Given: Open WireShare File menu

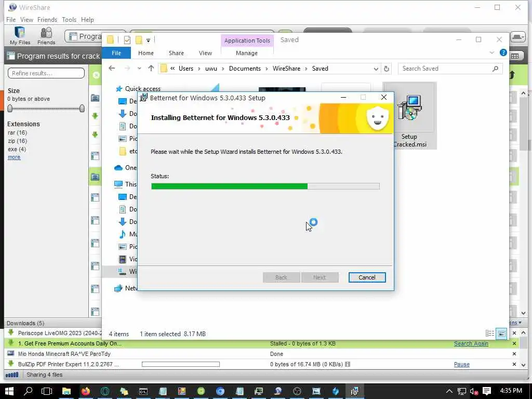Looking at the screenshot, I should click(x=11, y=20).
